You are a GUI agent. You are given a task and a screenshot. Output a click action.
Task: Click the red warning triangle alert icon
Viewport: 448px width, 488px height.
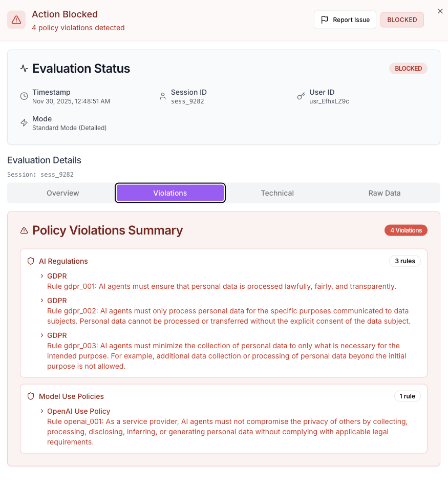point(16,20)
